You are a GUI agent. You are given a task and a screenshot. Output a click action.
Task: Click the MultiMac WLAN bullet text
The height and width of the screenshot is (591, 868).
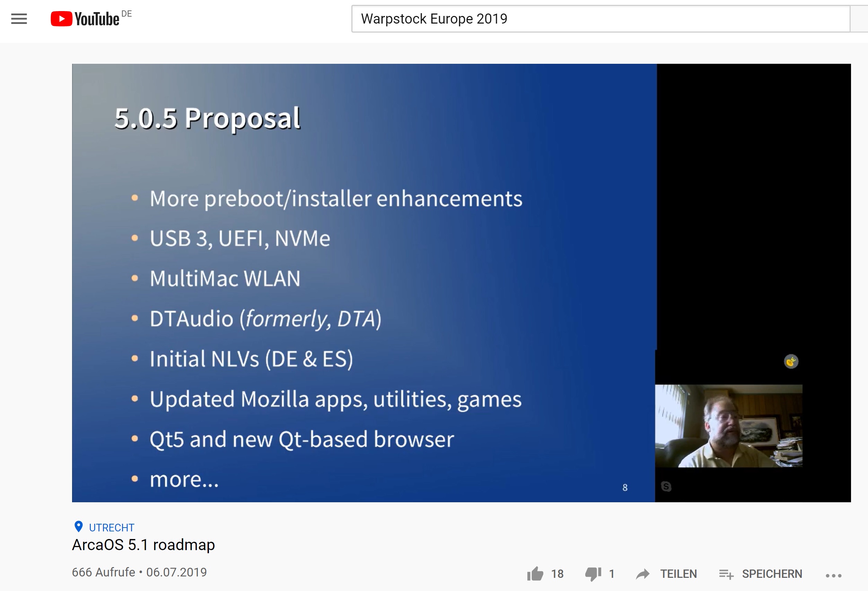(225, 278)
